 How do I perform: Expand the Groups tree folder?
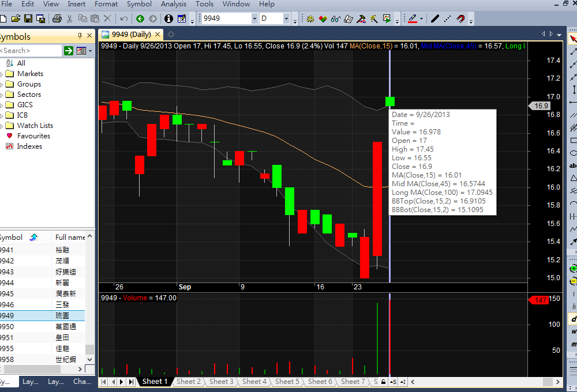2,85
